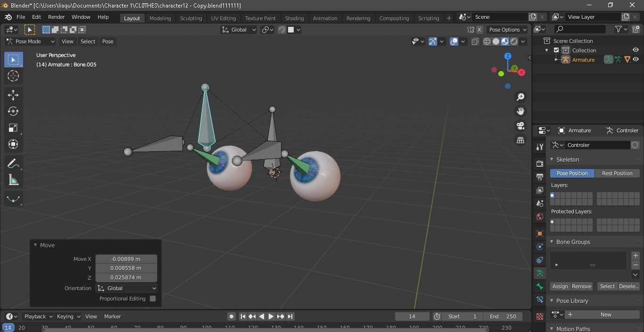Open Global transform orientation dropdown in header
The image size is (644, 332).
239,30
